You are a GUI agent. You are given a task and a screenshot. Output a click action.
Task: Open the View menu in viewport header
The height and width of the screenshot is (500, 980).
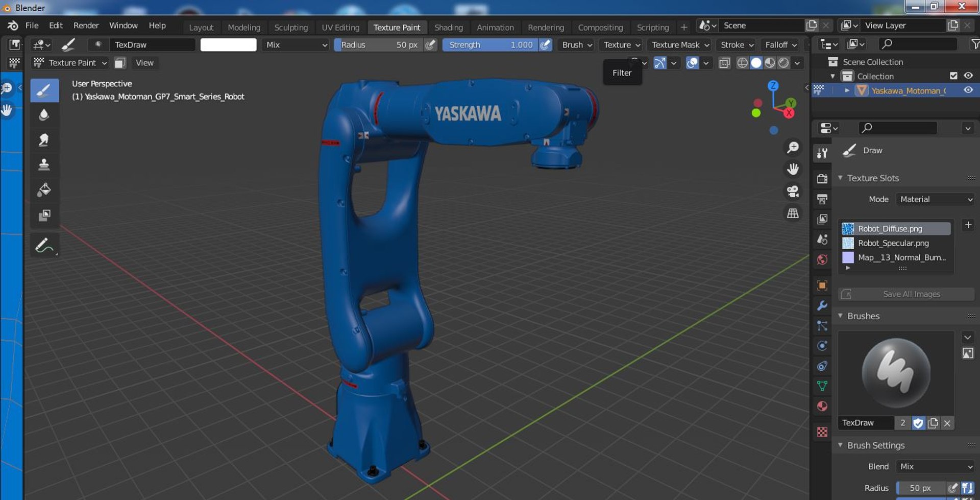tap(144, 63)
